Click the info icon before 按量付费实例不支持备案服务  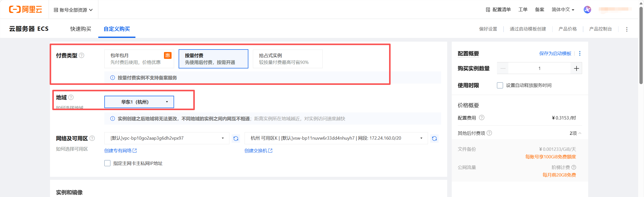tap(112, 78)
